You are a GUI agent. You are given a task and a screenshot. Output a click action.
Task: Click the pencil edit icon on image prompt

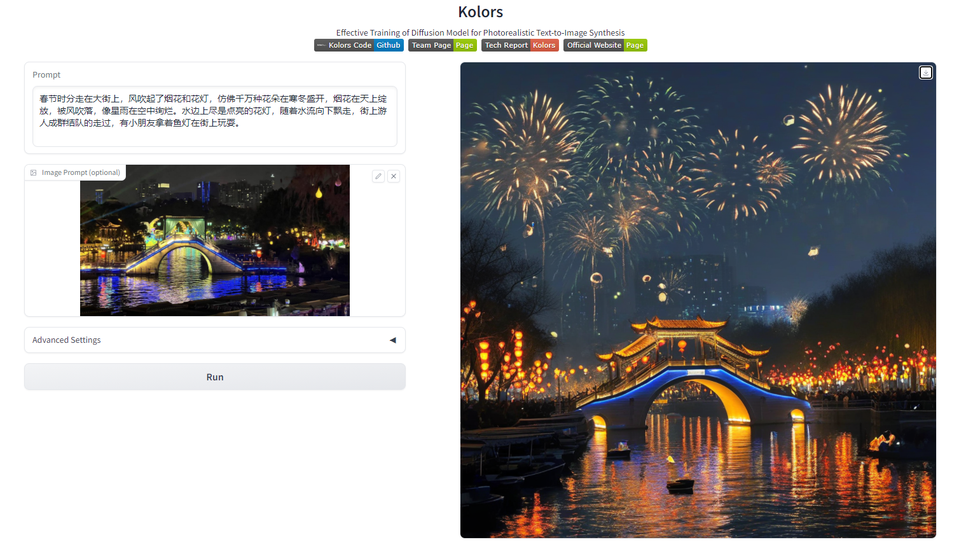click(x=378, y=176)
